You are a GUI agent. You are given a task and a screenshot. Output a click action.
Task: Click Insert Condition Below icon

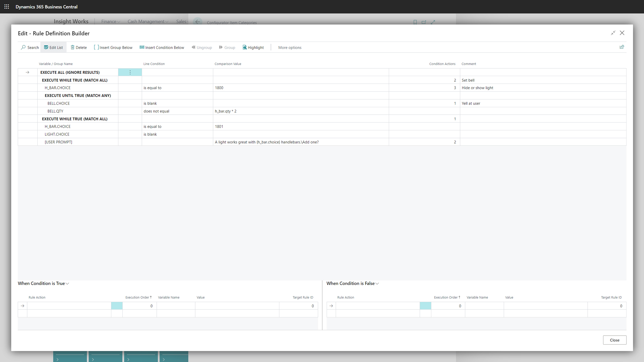click(142, 47)
